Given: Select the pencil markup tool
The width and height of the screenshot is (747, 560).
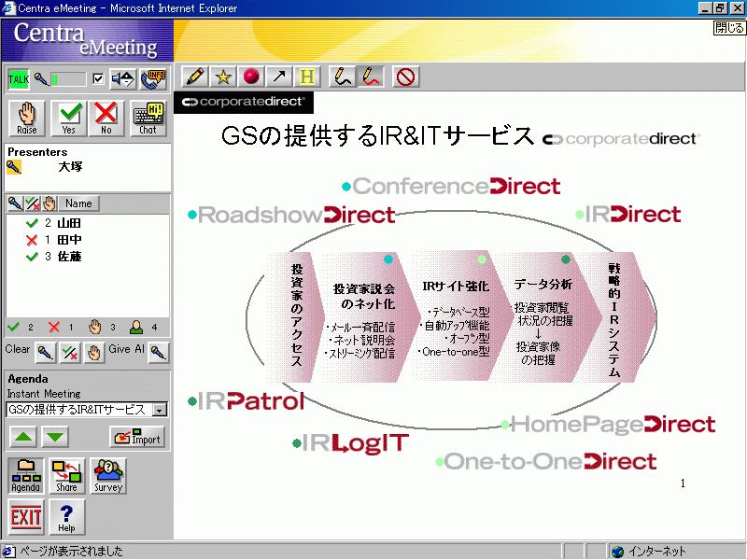Looking at the screenshot, I should coord(195,77).
